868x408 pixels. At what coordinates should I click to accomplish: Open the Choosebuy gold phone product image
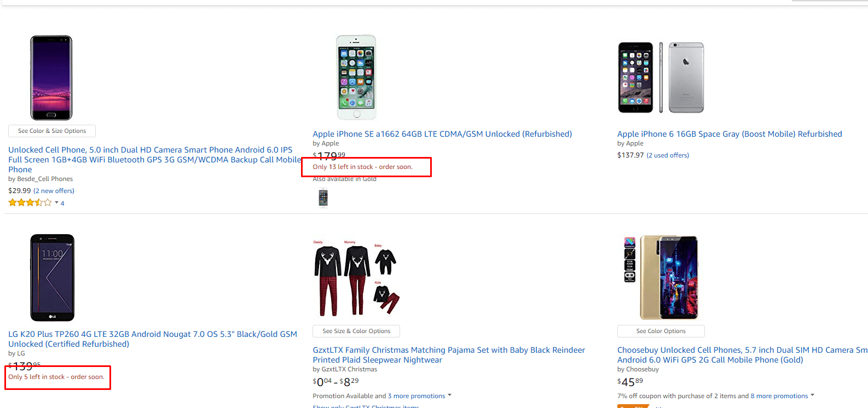(661, 277)
